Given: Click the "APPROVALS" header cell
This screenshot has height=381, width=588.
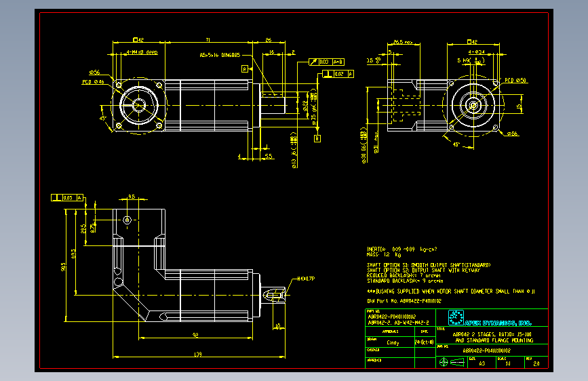Looking at the screenshot, I should pyautogui.click(x=390, y=332).
